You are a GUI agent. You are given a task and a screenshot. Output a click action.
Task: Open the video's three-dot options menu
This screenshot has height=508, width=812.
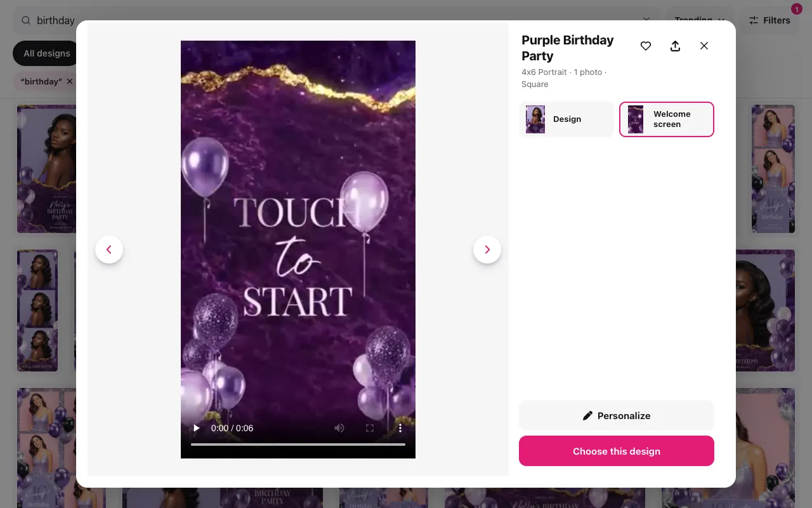click(x=400, y=428)
